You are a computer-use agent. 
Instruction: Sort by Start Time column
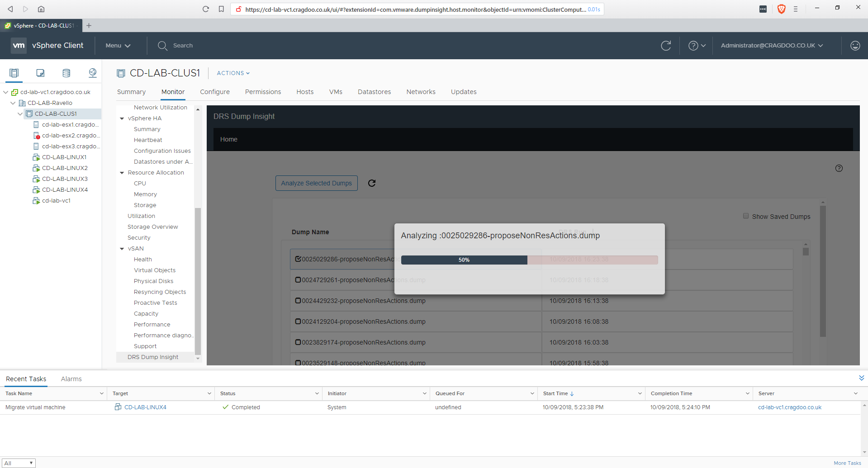click(558, 393)
